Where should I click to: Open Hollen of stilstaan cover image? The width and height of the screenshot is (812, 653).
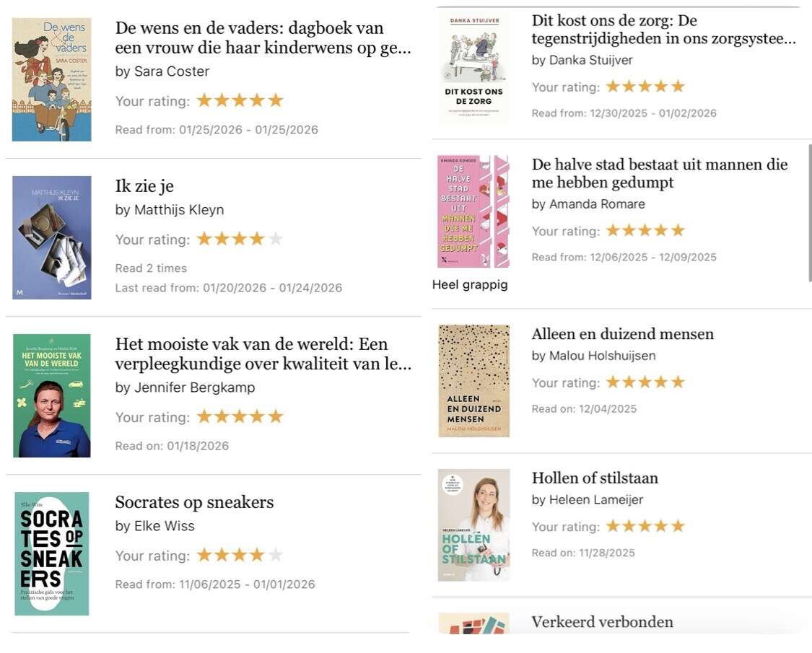[473, 525]
